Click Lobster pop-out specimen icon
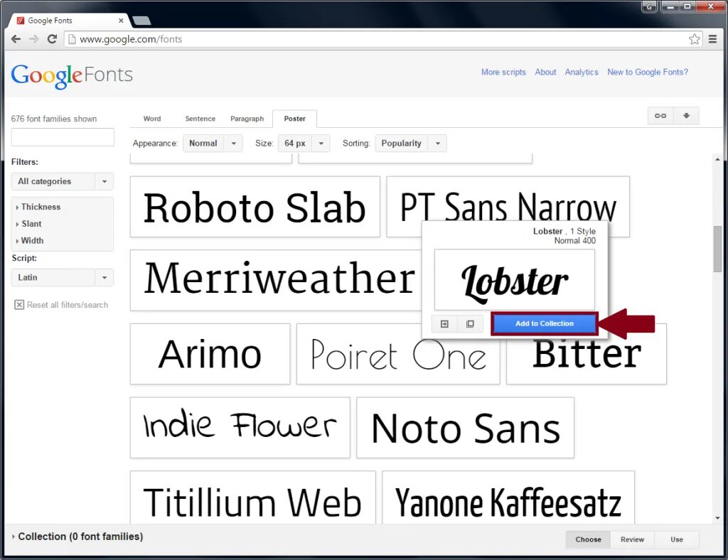This screenshot has width=728, height=560. click(x=470, y=324)
